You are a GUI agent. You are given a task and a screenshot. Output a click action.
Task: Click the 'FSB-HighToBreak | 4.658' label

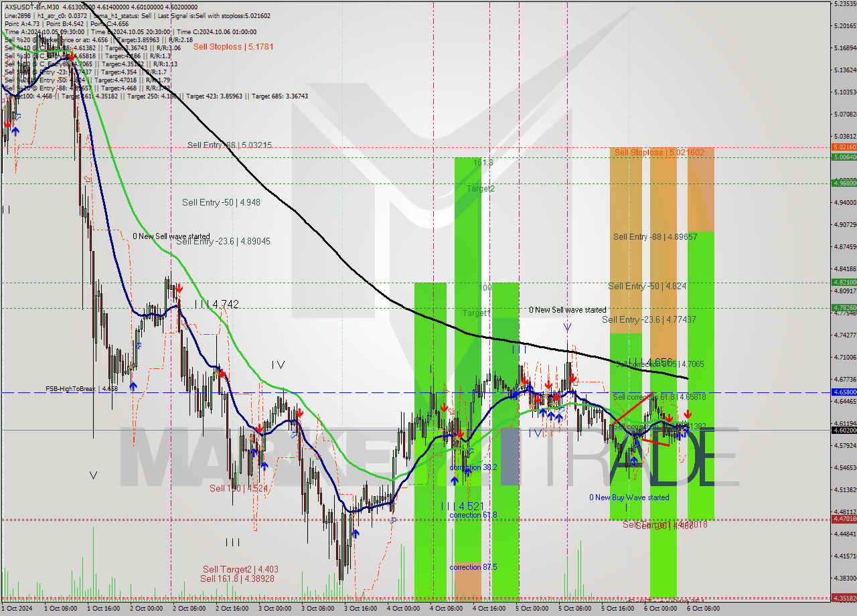(82, 388)
